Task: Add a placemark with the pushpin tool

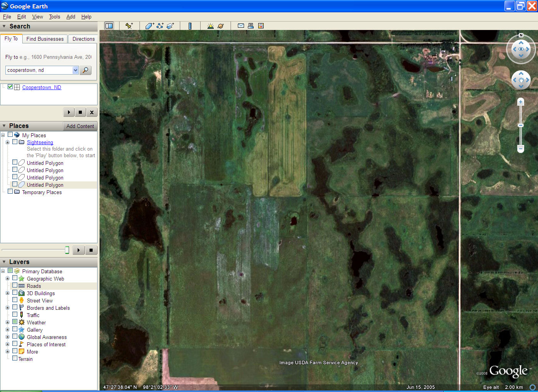Action: [129, 26]
